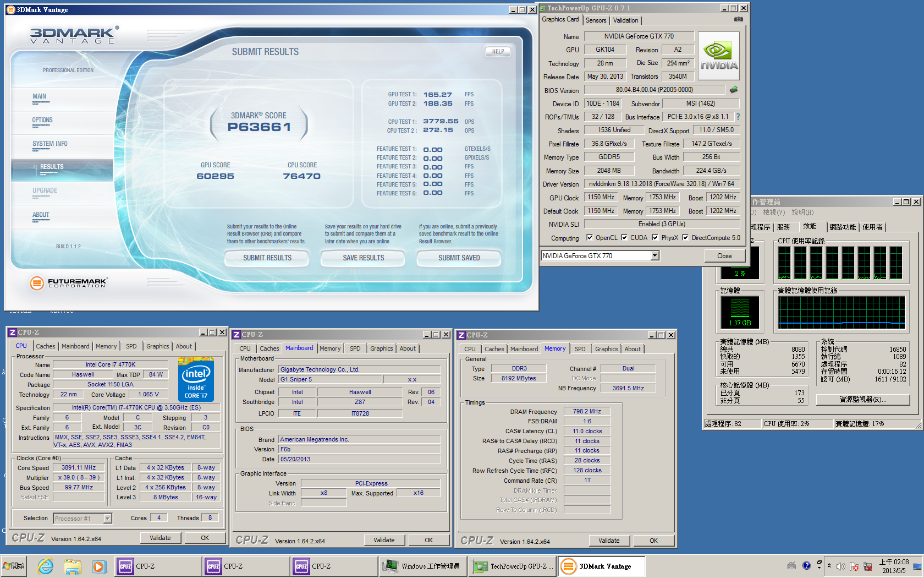The width and height of the screenshot is (924, 578).
Task: Click the Bus Interface question mark icon
Action: pyautogui.click(x=738, y=117)
